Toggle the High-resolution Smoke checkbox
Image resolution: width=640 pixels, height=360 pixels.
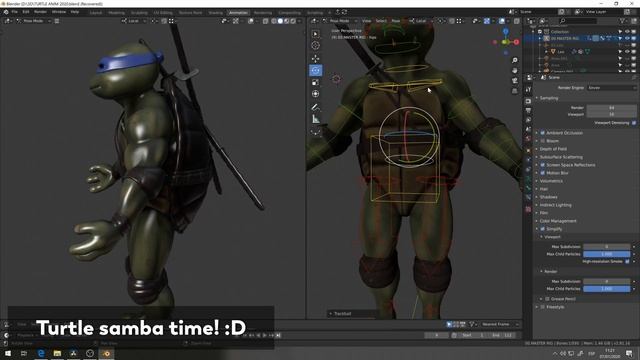tap(627, 261)
